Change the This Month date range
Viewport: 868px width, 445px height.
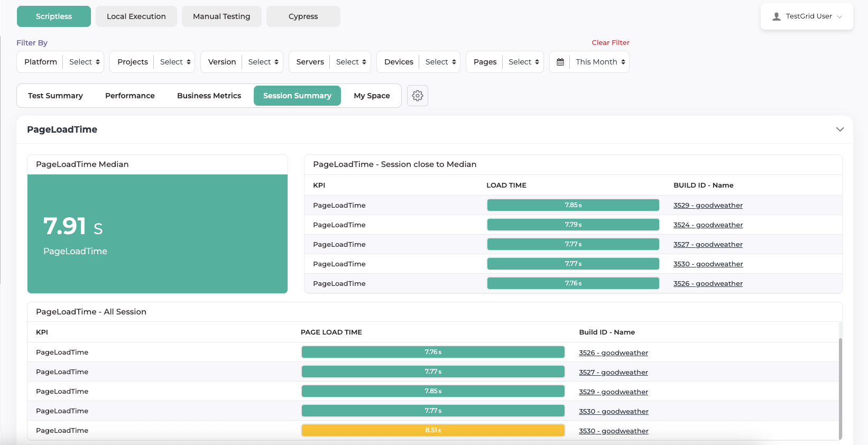600,62
